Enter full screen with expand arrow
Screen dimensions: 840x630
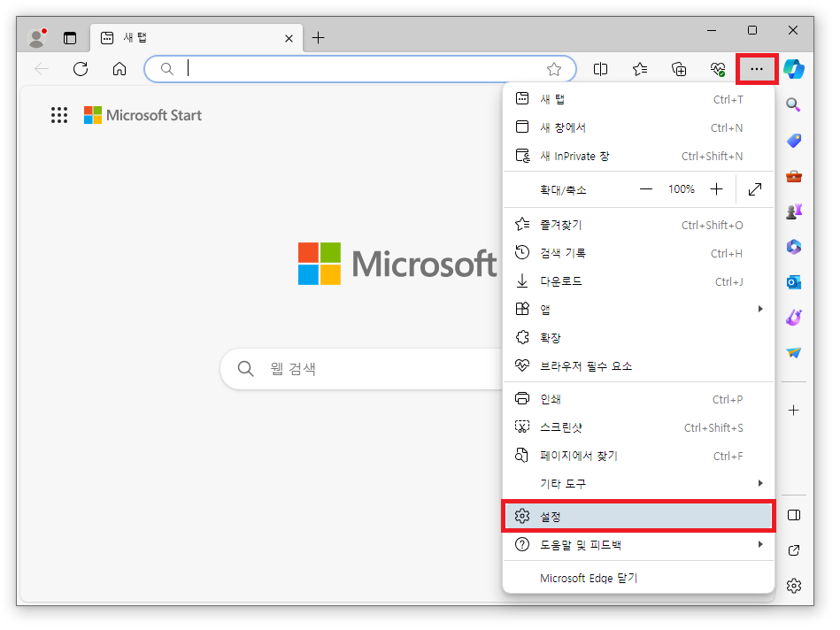pos(755,189)
